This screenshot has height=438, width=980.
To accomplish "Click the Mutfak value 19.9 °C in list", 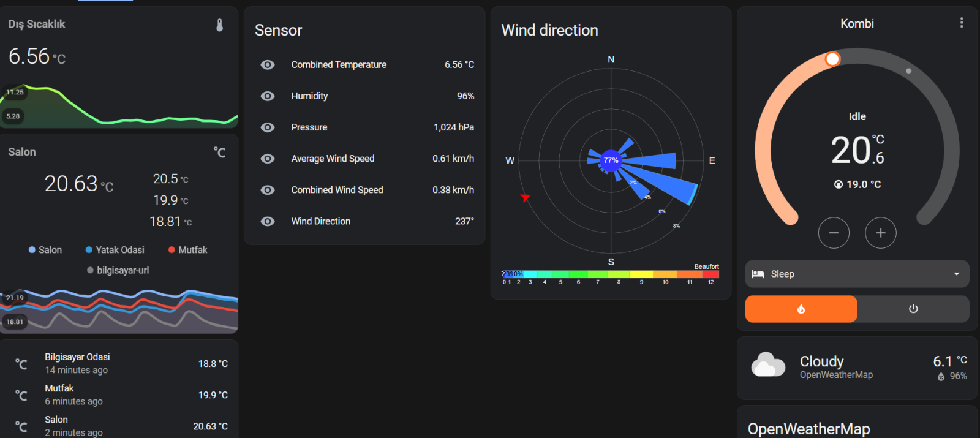I will click(x=213, y=395).
